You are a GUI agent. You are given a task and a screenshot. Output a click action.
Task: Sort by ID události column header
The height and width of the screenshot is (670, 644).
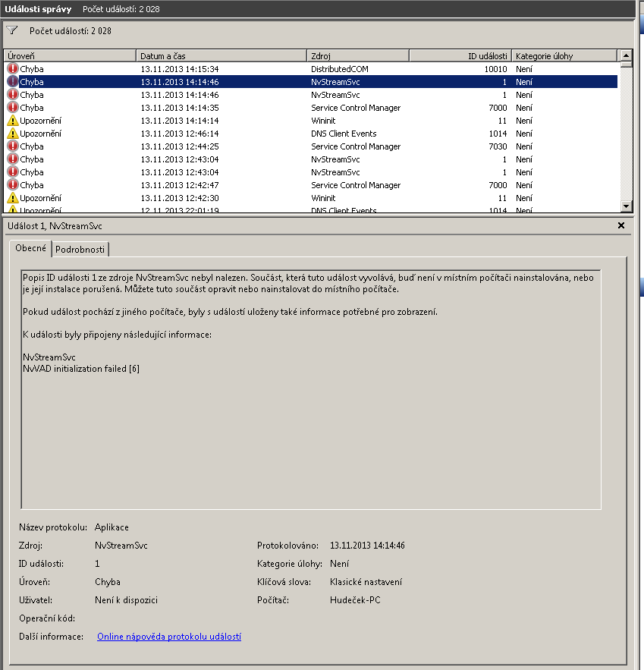(460, 56)
